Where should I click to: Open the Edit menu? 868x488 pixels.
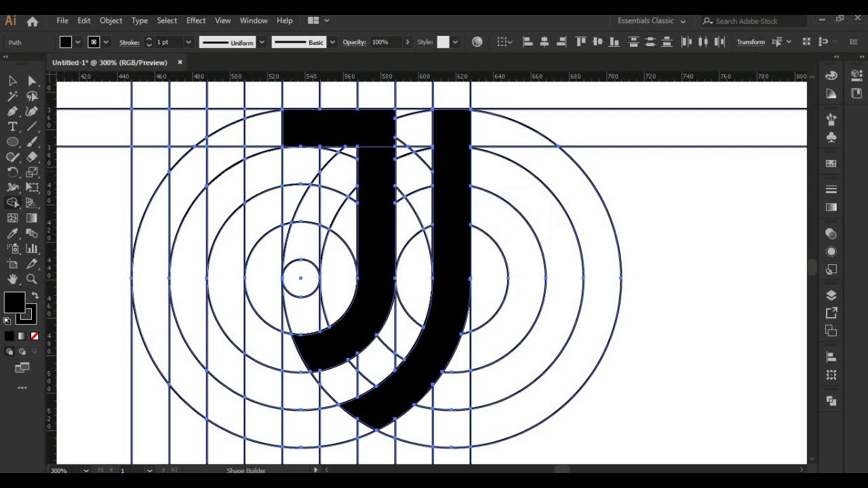[84, 21]
